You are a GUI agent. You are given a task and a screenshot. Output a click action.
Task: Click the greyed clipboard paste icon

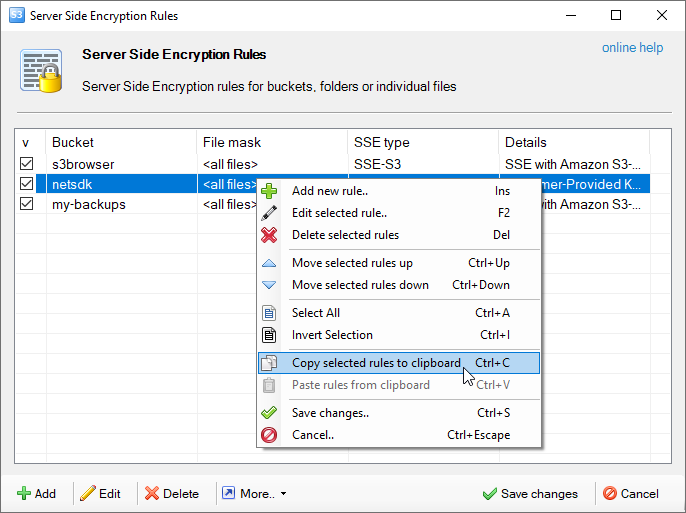click(269, 385)
